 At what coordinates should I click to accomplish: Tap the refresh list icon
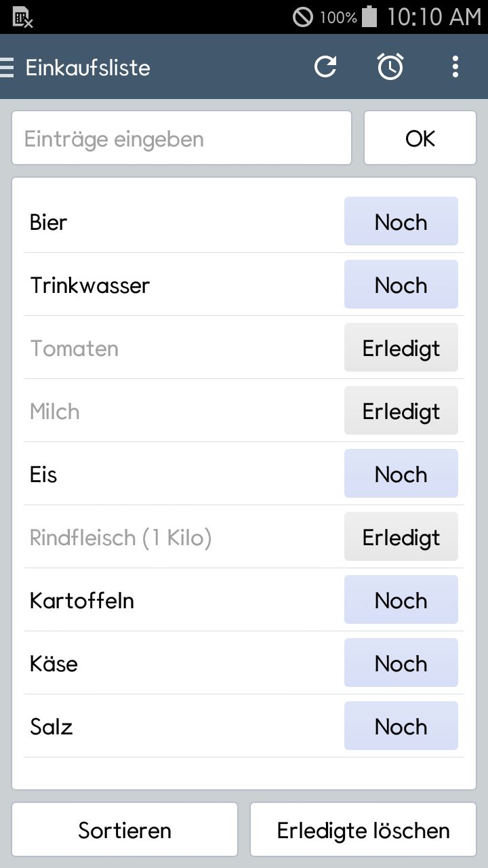tap(325, 66)
